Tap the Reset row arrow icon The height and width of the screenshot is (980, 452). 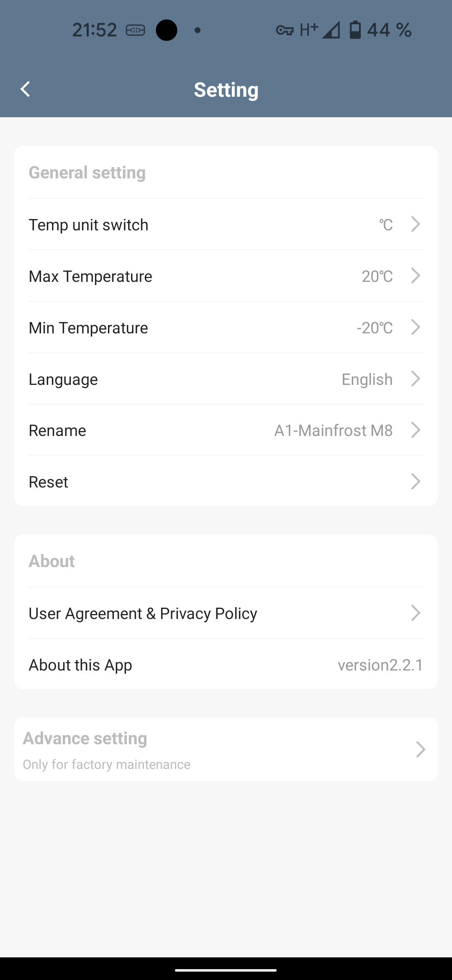click(x=415, y=482)
